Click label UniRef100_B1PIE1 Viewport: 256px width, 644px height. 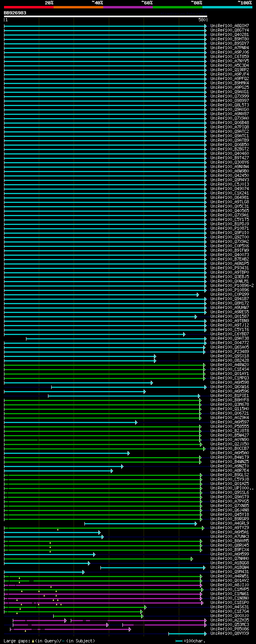pos(230,396)
